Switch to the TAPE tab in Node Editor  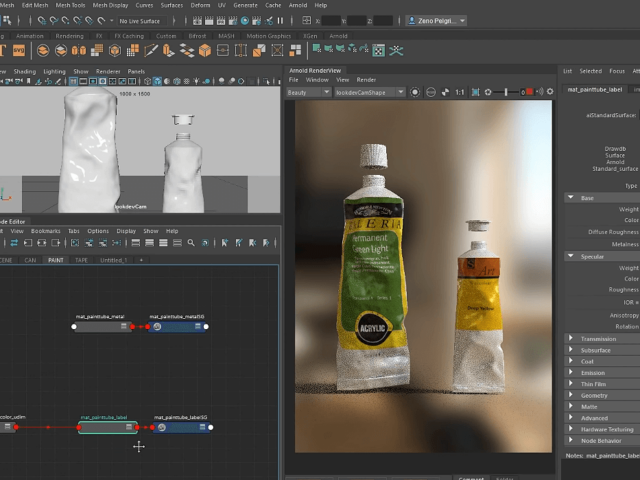[x=82, y=259]
